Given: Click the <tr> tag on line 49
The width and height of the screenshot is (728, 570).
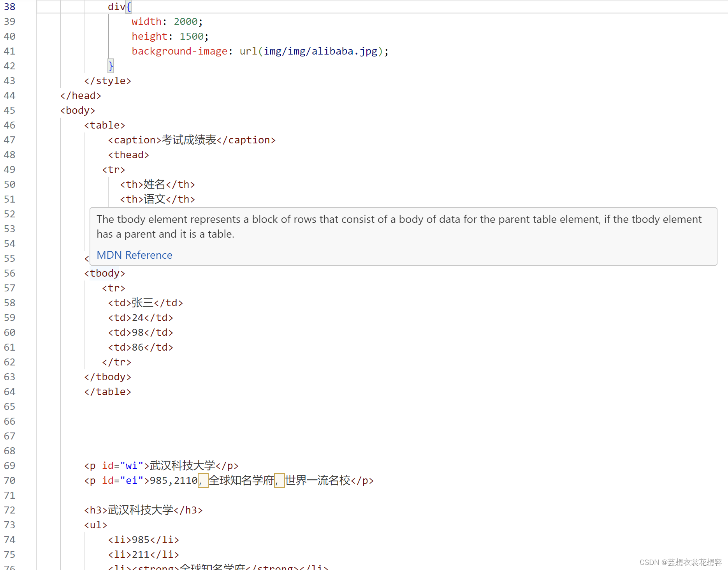Looking at the screenshot, I should (x=114, y=169).
